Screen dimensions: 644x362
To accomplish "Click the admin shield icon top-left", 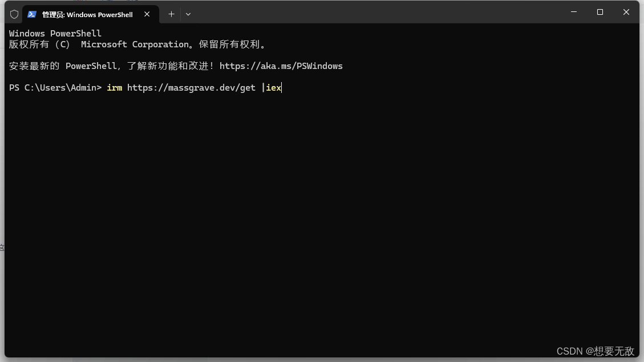I will pos(14,14).
